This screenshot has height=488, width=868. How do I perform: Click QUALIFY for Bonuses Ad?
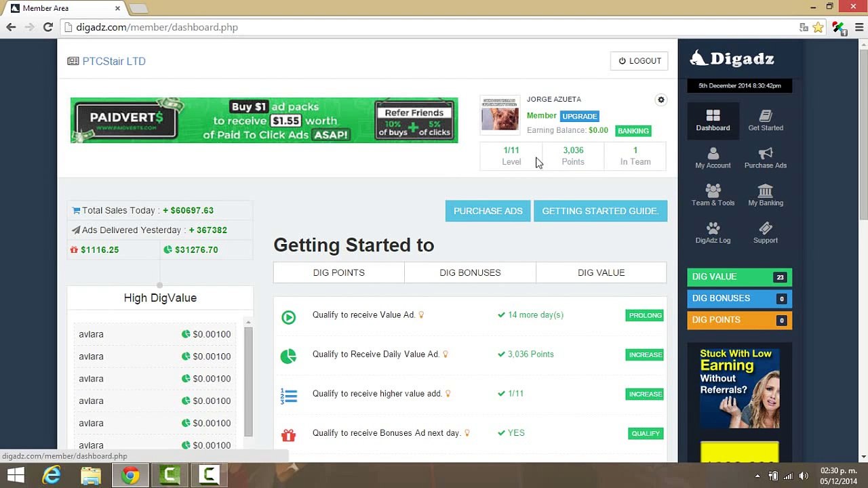646,433
